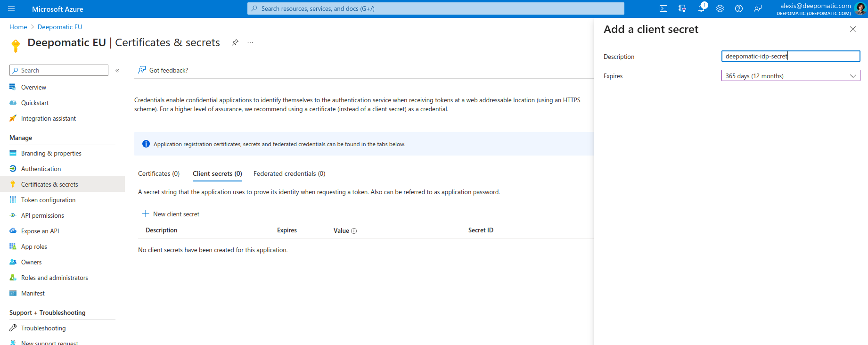This screenshot has width=868, height=345.
Task: Click the global search resources box
Action: point(436,8)
